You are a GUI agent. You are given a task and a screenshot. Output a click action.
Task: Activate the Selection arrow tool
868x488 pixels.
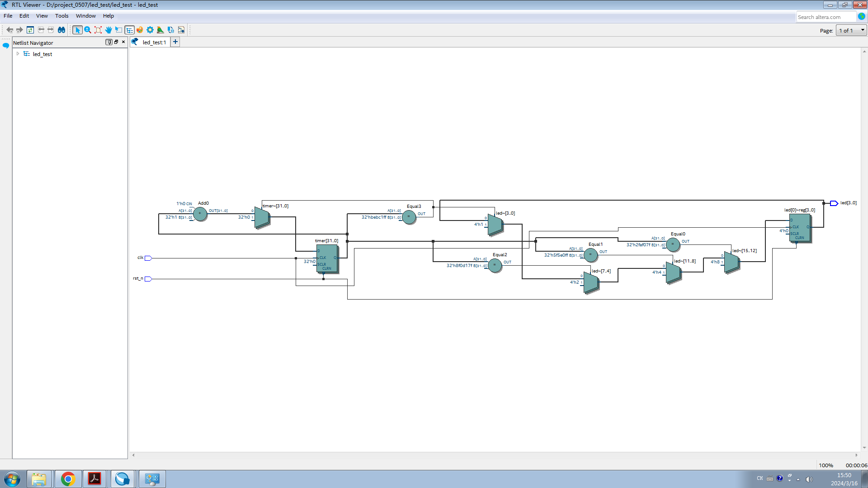pos(77,30)
